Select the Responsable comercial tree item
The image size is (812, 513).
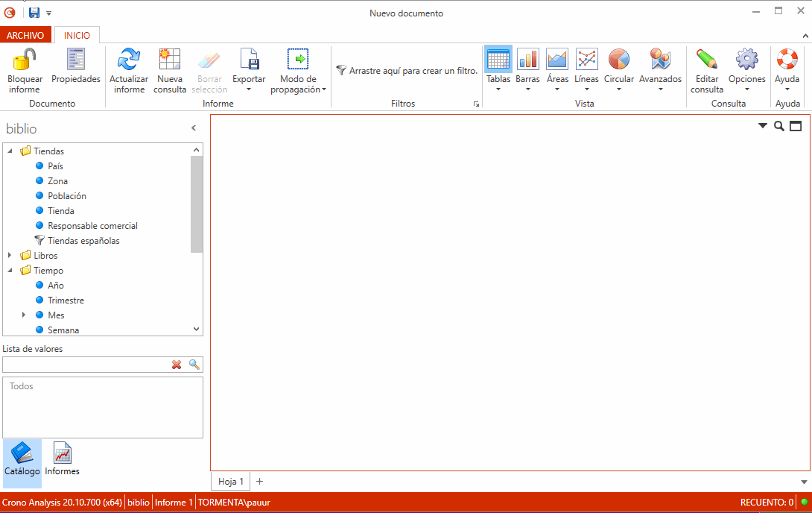point(92,226)
